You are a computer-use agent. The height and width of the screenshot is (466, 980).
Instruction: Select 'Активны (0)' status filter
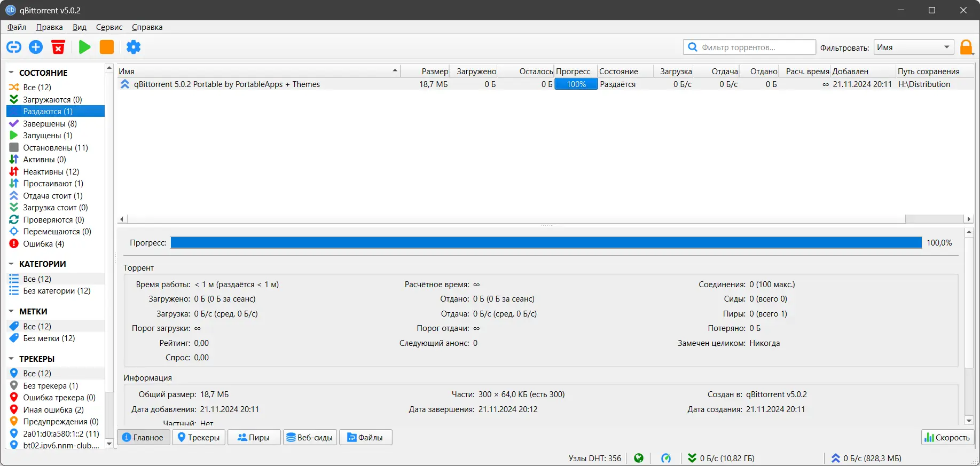tap(56, 159)
